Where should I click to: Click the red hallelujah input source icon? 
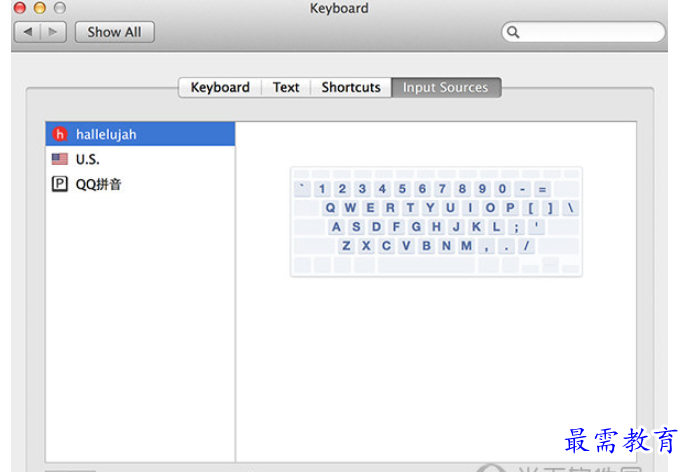coord(60,134)
